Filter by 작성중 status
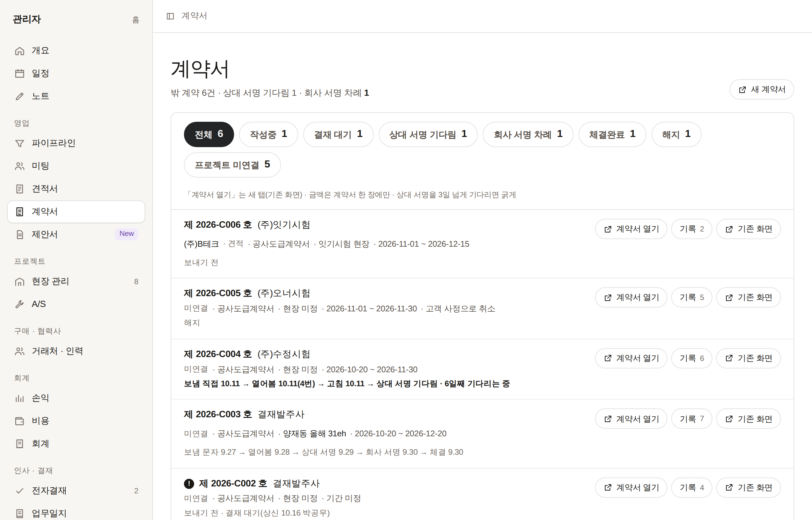 [269, 134]
